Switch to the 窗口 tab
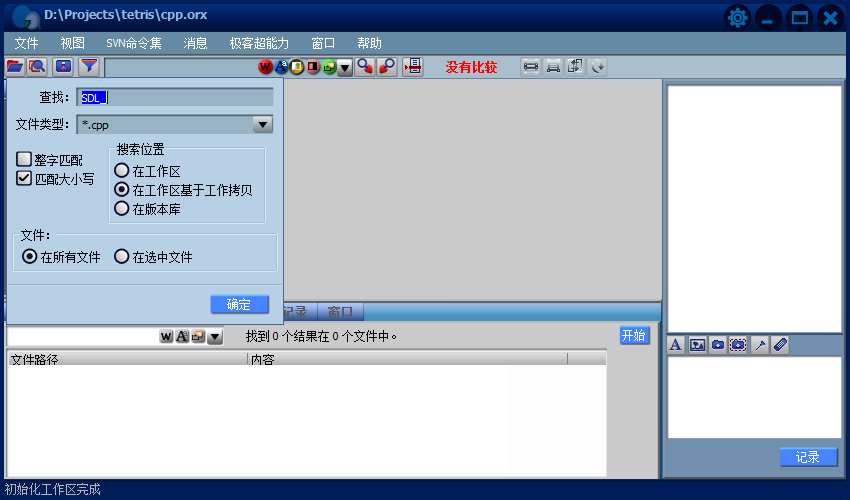Screen dimensions: 850x500 click(340, 312)
